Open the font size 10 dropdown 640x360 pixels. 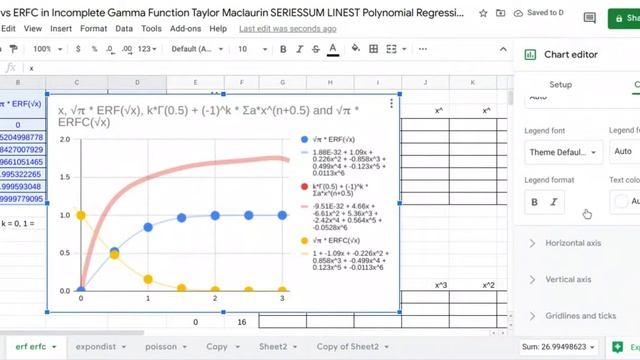(x=252, y=49)
